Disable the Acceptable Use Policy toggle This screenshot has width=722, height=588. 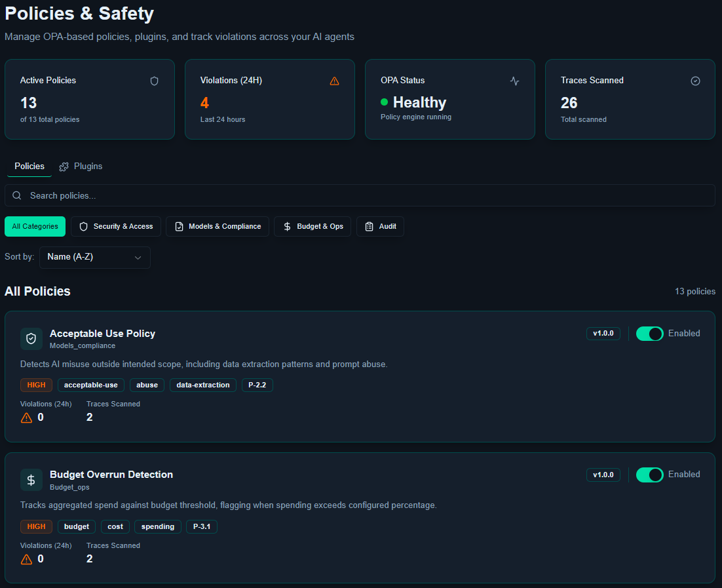(x=649, y=334)
